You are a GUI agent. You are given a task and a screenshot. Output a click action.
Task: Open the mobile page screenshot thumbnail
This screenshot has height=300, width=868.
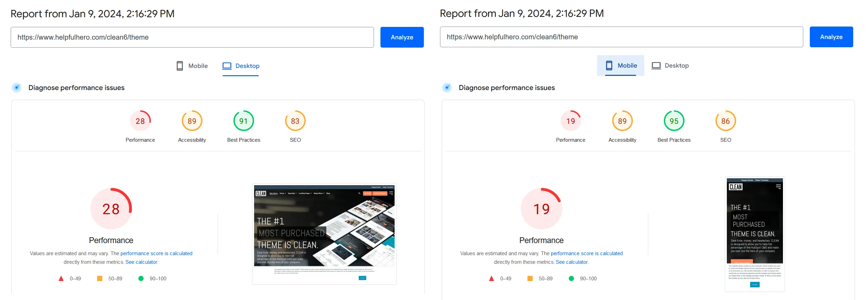(x=754, y=234)
